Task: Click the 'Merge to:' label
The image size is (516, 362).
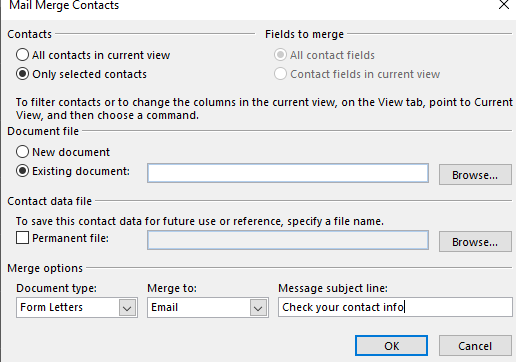Action: tap(172, 288)
